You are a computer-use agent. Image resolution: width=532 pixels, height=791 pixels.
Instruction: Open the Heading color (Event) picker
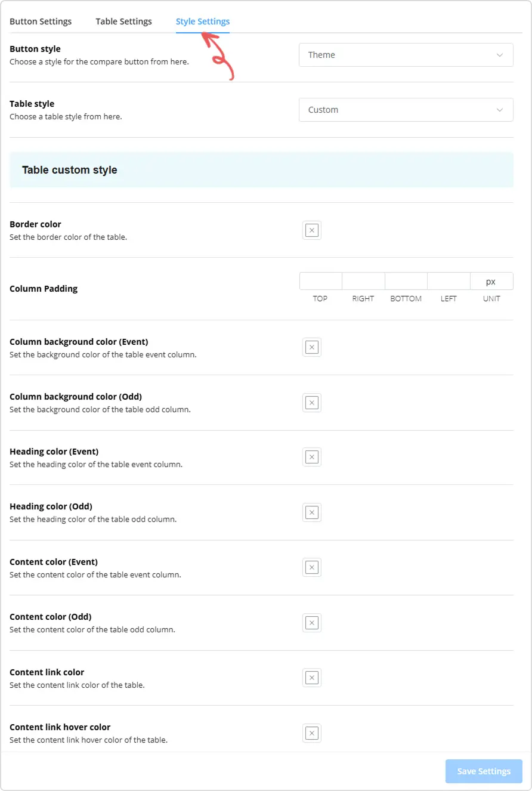pos(311,457)
